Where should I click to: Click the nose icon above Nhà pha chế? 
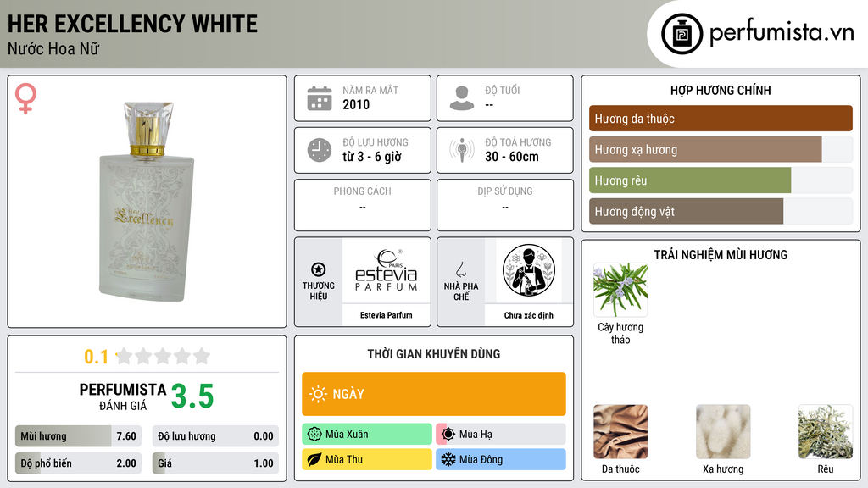(460, 269)
